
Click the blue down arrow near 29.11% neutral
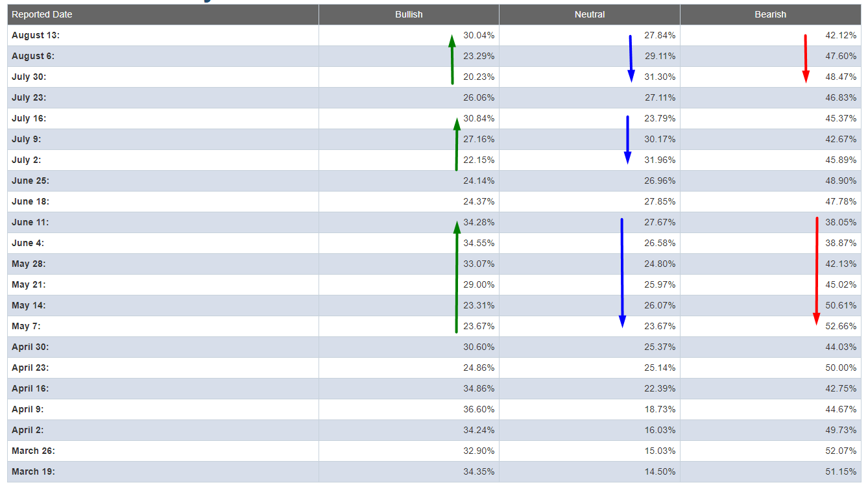pyautogui.click(x=631, y=59)
